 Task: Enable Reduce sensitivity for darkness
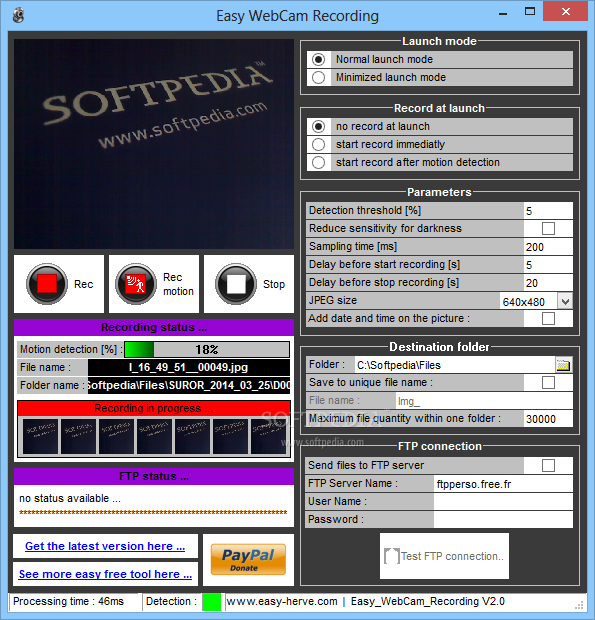tap(548, 229)
